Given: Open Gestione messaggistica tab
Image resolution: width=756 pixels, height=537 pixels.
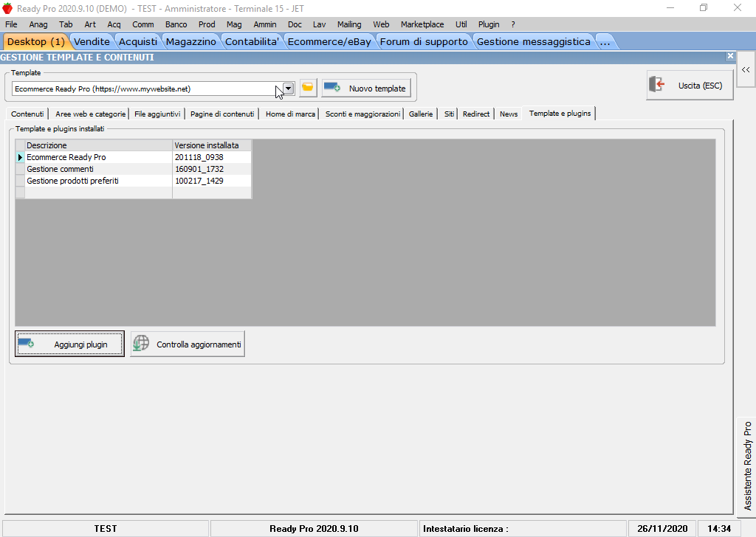Looking at the screenshot, I should (533, 41).
